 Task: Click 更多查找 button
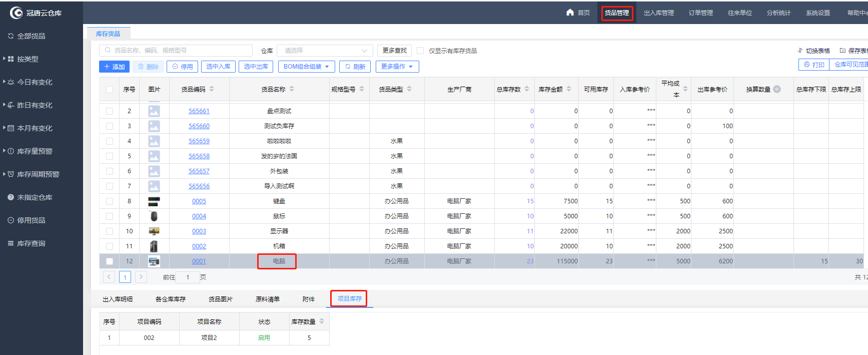coord(394,51)
